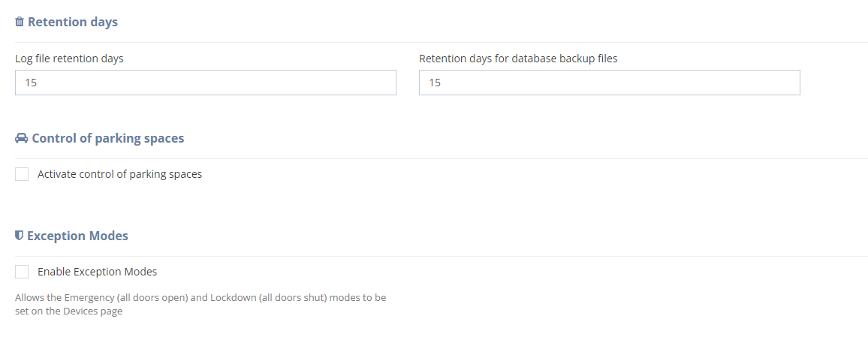Focus the database backup files retention days field
The image size is (868, 343).
610,83
